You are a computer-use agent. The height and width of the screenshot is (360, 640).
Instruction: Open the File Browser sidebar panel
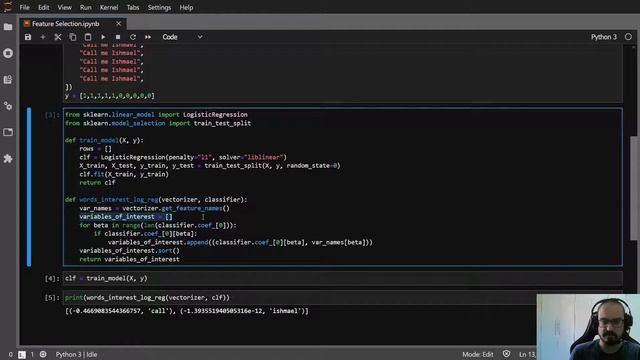(8, 27)
